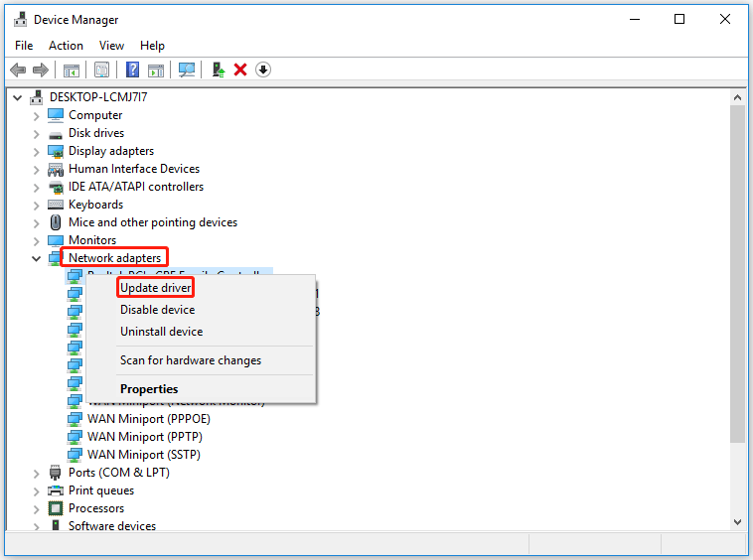This screenshot has height=560, width=753.
Task: Click the Ports (COM & LPT) icon
Action: coord(56,473)
